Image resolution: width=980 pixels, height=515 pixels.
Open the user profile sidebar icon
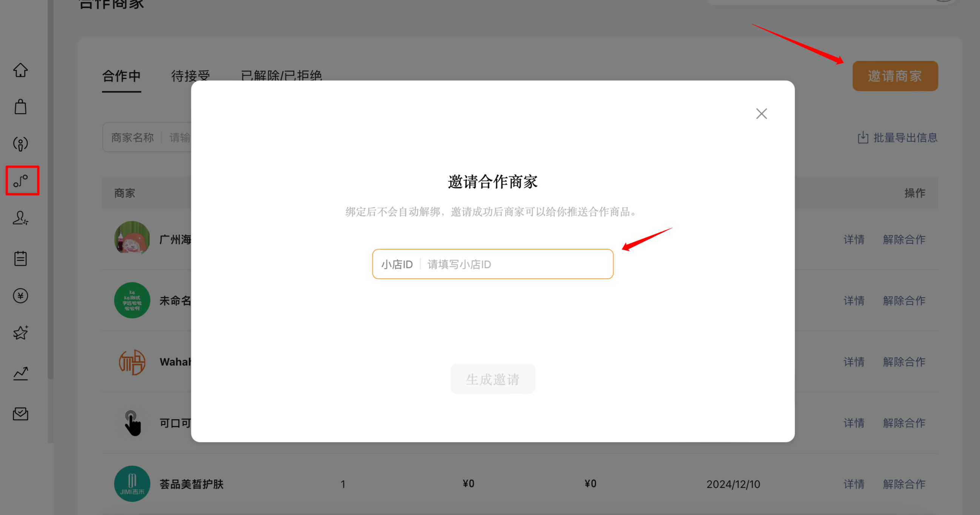[20, 218]
